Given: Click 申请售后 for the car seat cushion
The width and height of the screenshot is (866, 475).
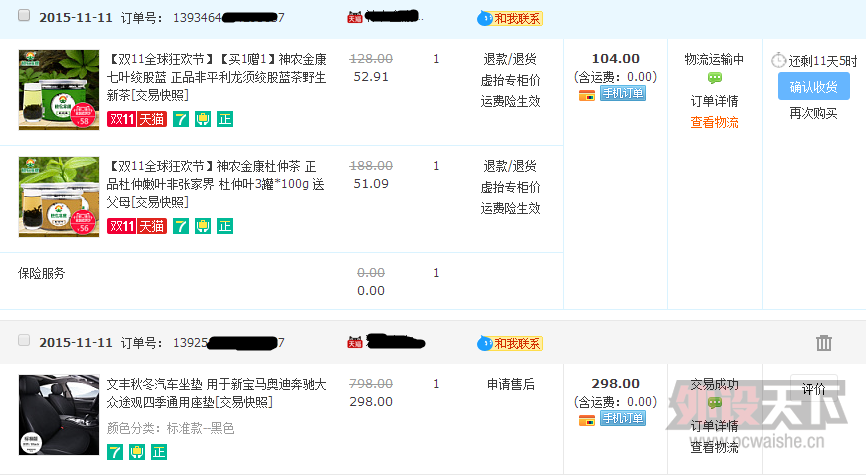Looking at the screenshot, I should [510, 384].
